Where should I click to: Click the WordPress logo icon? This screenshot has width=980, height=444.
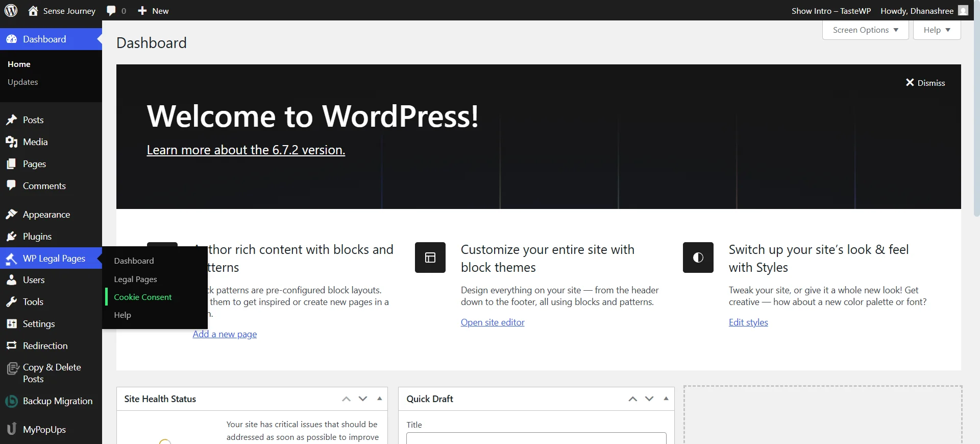[x=11, y=10]
